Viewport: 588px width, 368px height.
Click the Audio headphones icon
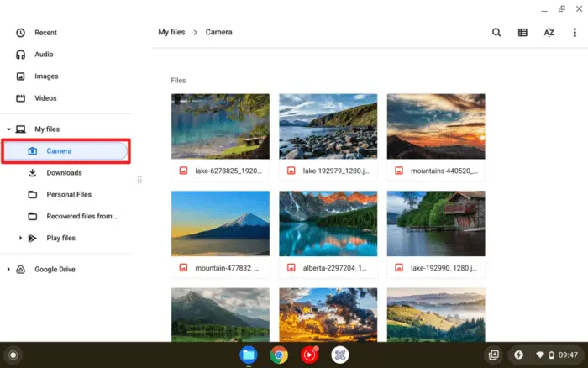click(21, 55)
